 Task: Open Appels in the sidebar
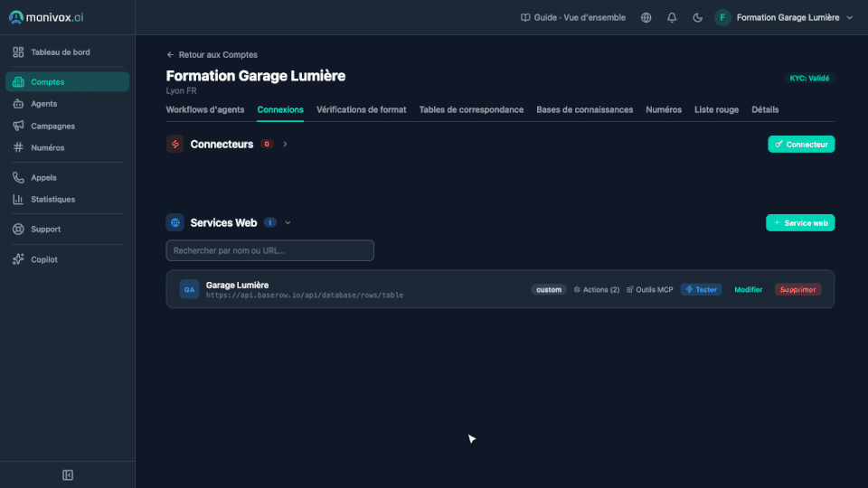tap(67, 178)
